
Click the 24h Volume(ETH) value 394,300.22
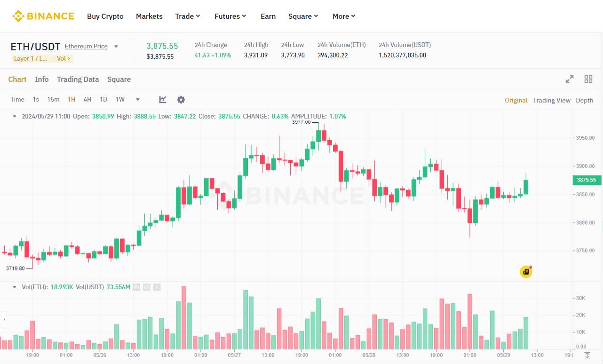point(333,55)
